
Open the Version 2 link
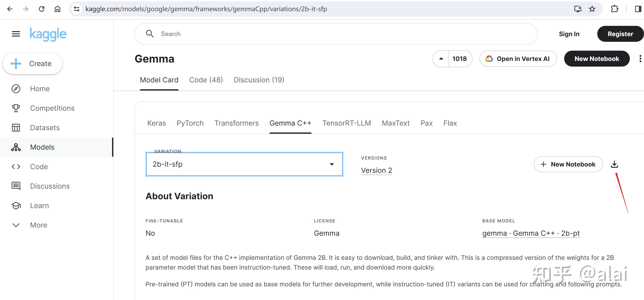[x=376, y=170]
